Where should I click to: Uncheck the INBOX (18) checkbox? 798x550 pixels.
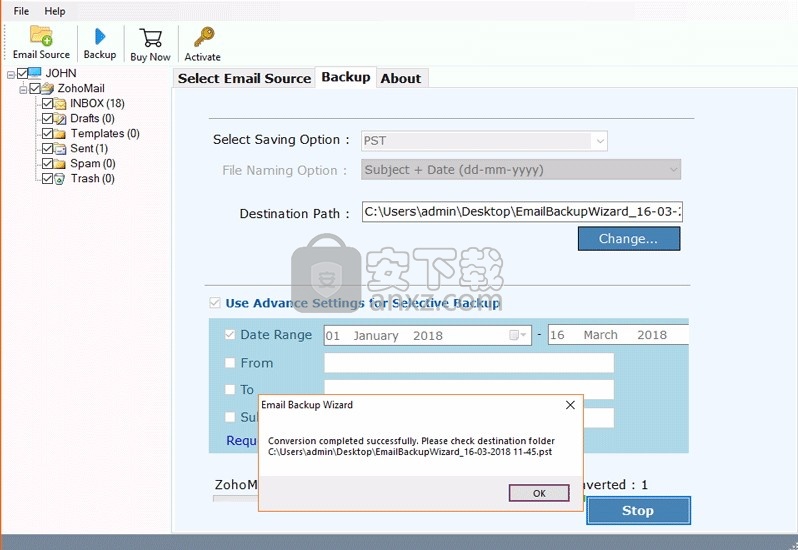click(47, 103)
